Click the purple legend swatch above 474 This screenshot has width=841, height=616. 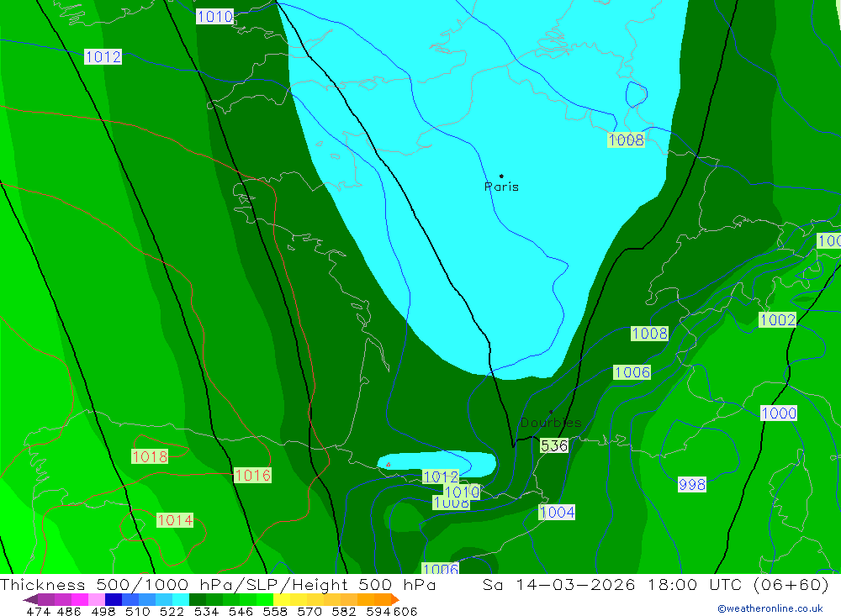click(45, 599)
